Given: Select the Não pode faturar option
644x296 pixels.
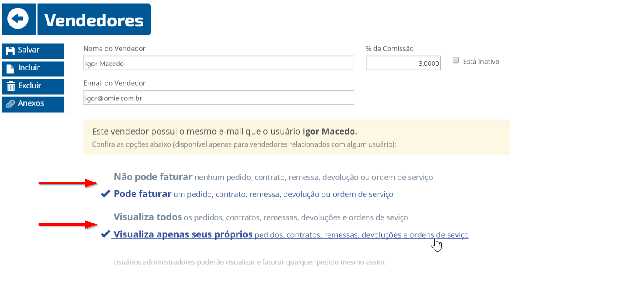Looking at the screenshot, I should pyautogui.click(x=273, y=177).
